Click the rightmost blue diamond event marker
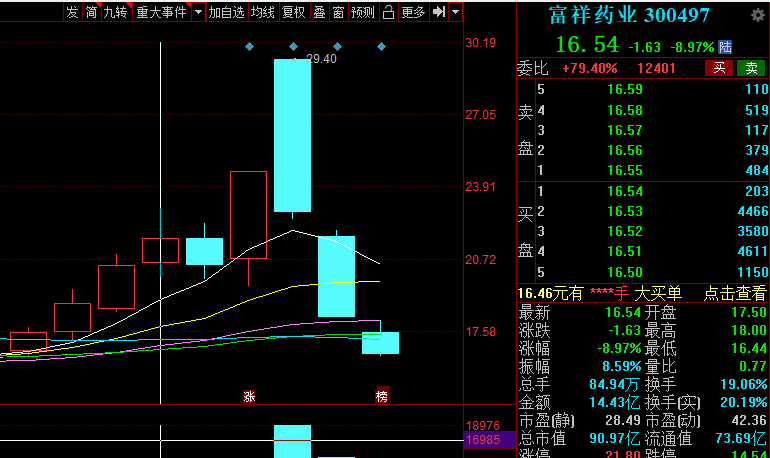770x458 pixels. coord(382,47)
